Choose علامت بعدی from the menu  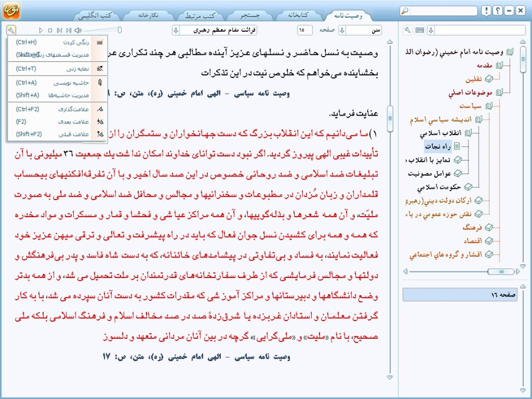57,122
